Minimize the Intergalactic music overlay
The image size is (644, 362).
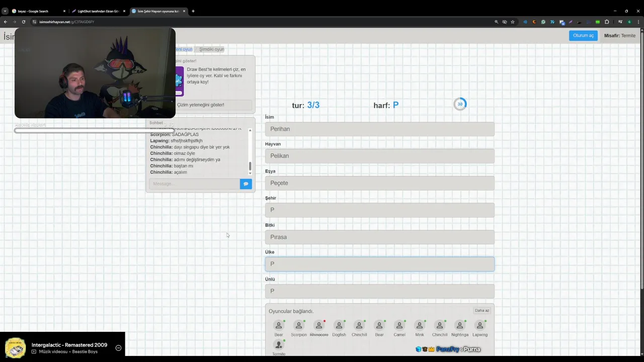tap(118, 348)
